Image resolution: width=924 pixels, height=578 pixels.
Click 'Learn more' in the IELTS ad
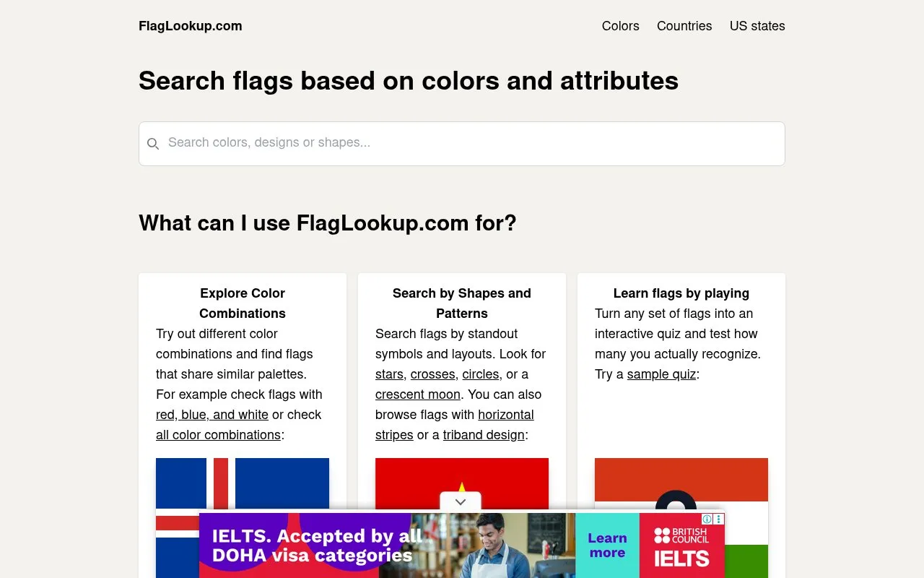[607, 545]
